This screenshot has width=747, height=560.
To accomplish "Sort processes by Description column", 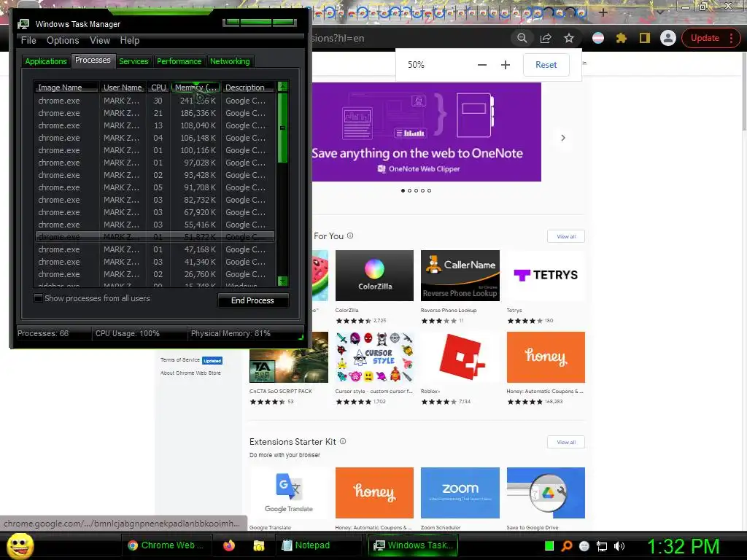I will (248, 87).
